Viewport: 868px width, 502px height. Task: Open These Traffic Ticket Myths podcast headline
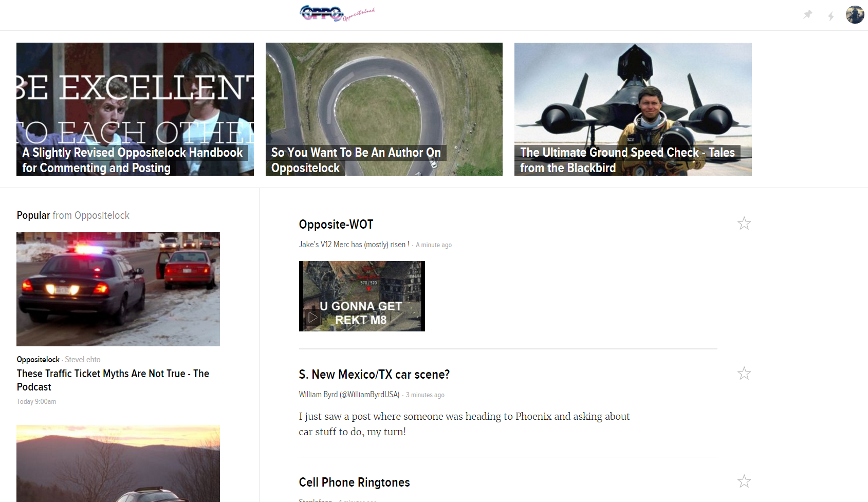(x=113, y=380)
